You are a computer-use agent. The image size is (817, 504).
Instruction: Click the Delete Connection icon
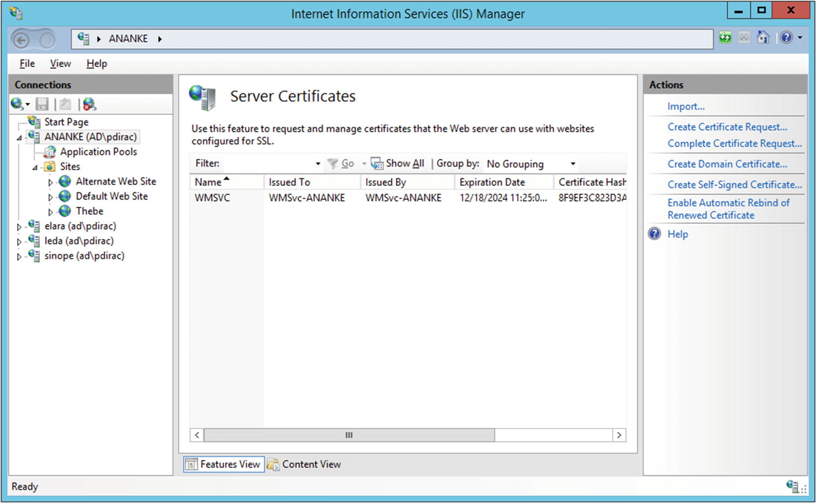click(89, 104)
